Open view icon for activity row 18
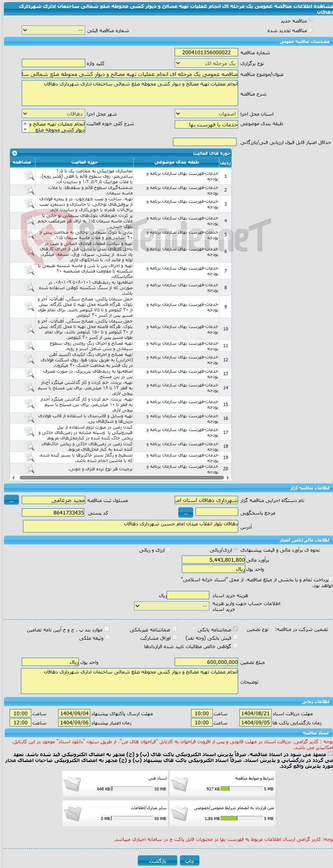Screen dimensions: 333x868 [x=29, y=446]
